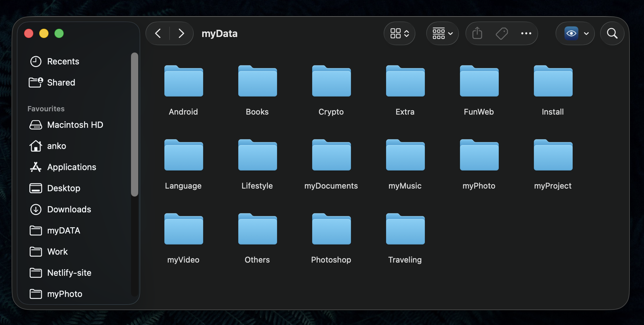Click the Tags icon in toolbar
Screen dimensions: 644x325
(x=501, y=33)
